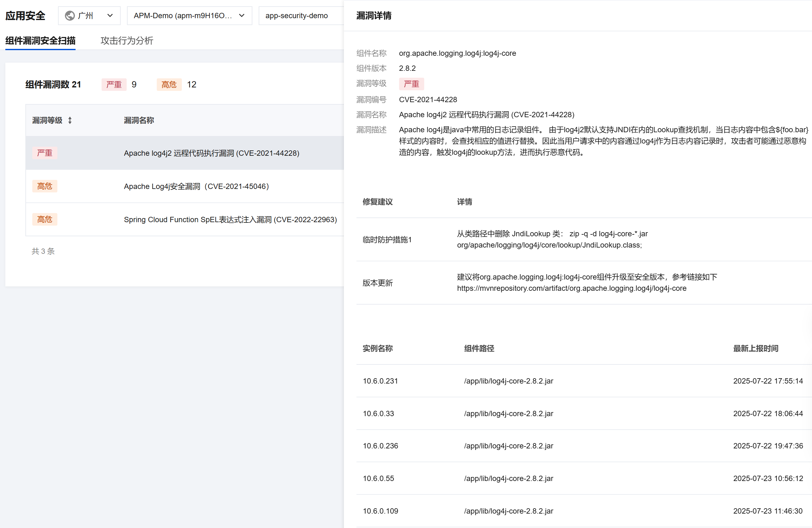Screen dimensions: 812x528
Task: Click instance 10.6.0.236
Action: [x=380, y=446]
